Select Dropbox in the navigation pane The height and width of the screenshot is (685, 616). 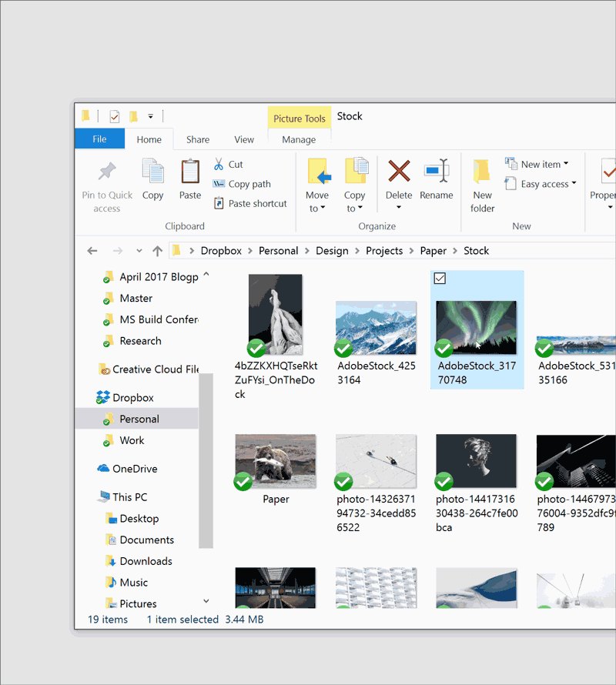(x=125, y=398)
